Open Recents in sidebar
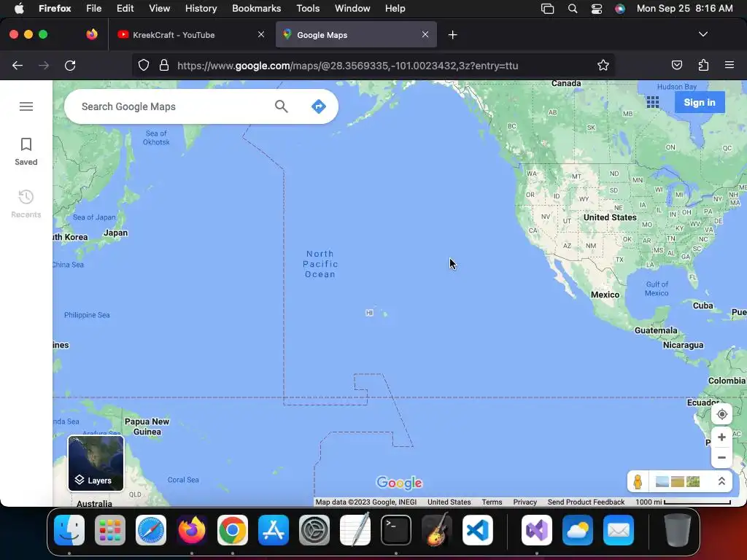Viewport: 747px width, 560px height. (26, 204)
